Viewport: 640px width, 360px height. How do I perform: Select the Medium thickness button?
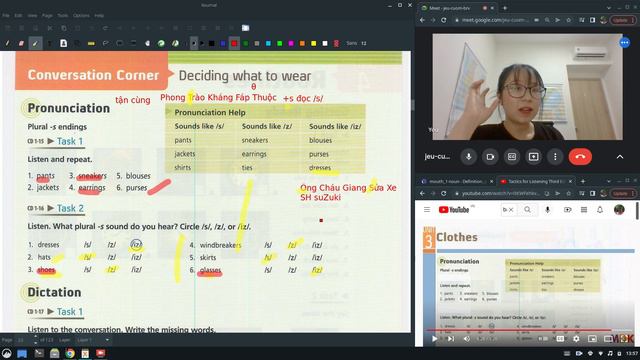(x=202, y=43)
